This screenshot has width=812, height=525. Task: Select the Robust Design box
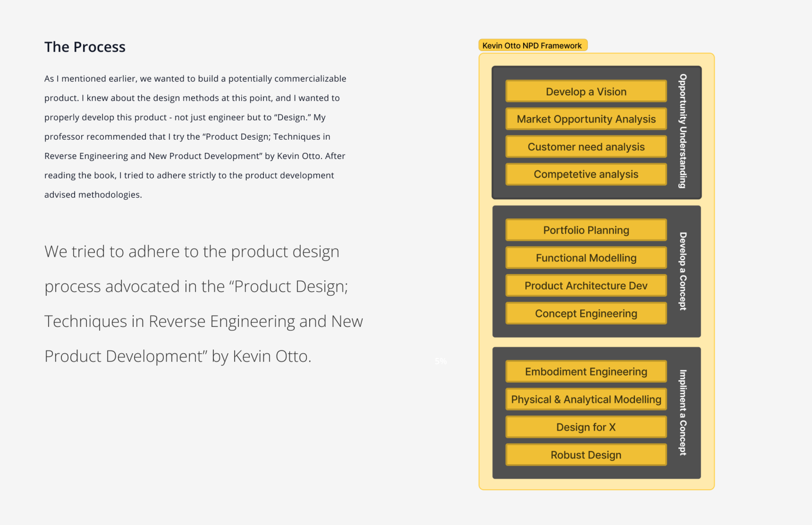click(586, 455)
